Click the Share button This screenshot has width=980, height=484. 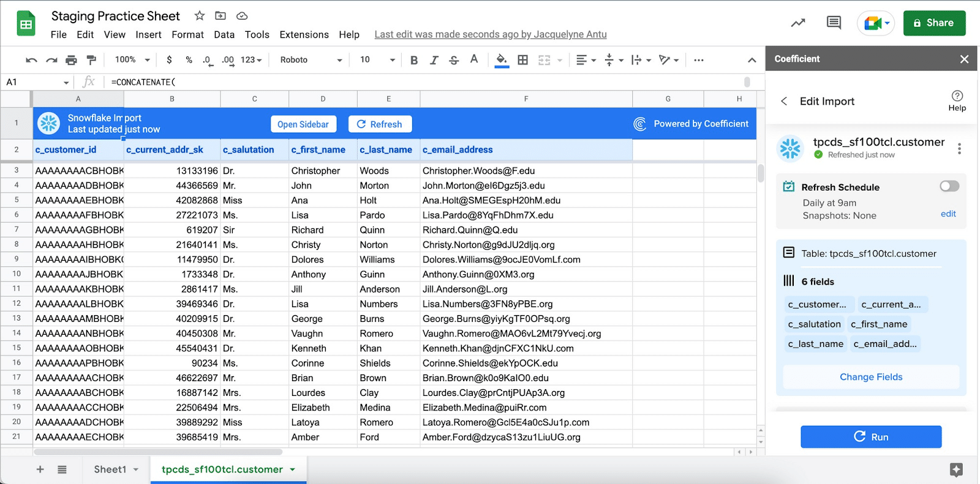(x=934, y=23)
